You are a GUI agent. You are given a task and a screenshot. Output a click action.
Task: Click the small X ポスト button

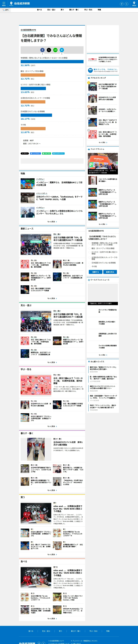[25, 153]
